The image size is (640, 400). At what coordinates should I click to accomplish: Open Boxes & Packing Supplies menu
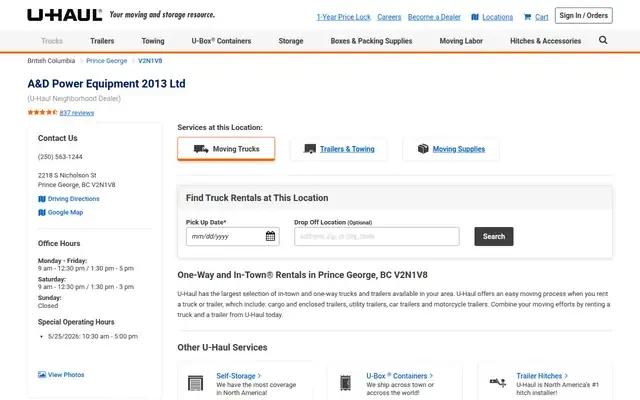pos(371,41)
